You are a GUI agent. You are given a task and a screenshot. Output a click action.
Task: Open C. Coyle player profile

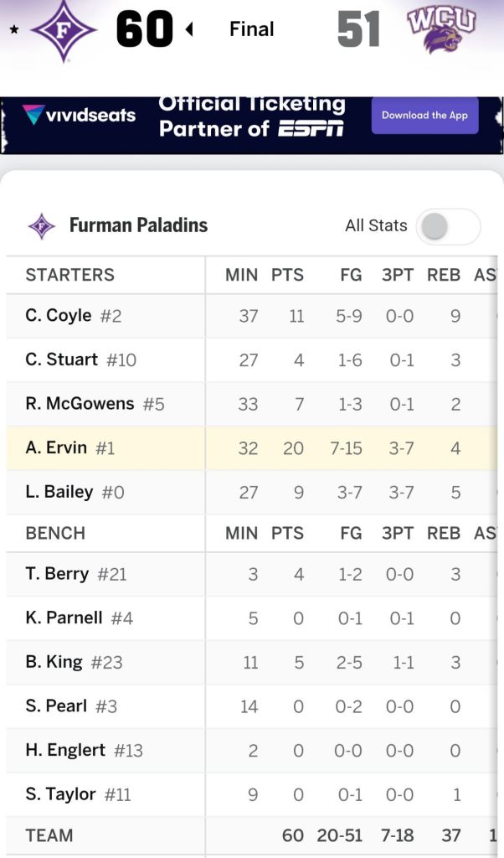(59, 316)
